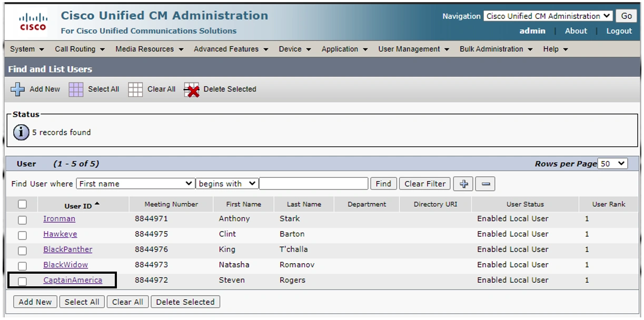644x320 pixels.
Task: Open the Call Routing menu
Action: click(x=80, y=49)
